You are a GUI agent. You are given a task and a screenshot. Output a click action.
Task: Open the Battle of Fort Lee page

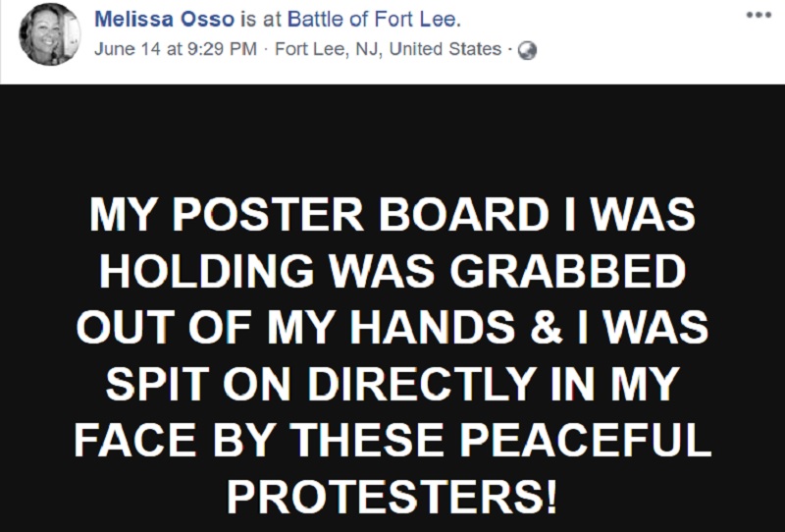374,20
